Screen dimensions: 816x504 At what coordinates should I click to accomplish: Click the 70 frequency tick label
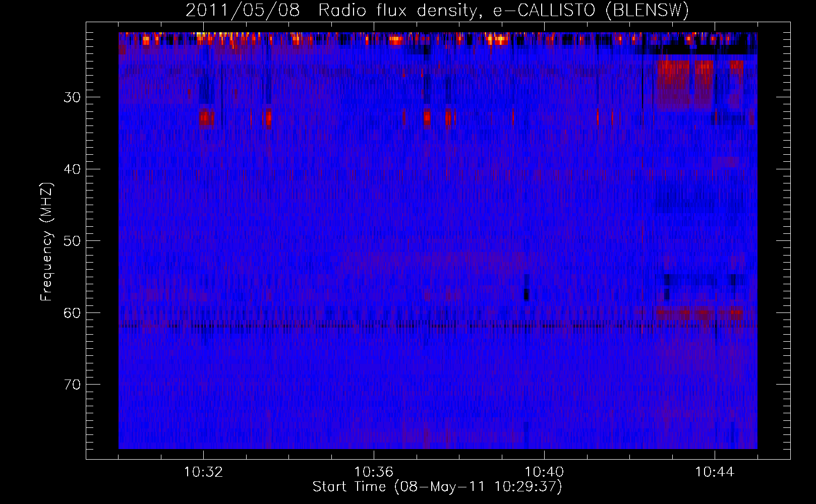[72, 385]
